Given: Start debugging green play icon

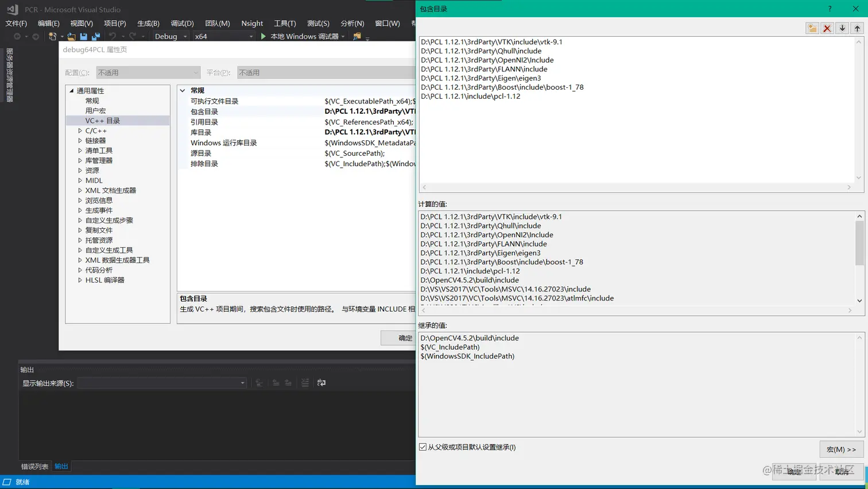Looking at the screenshot, I should pos(263,36).
